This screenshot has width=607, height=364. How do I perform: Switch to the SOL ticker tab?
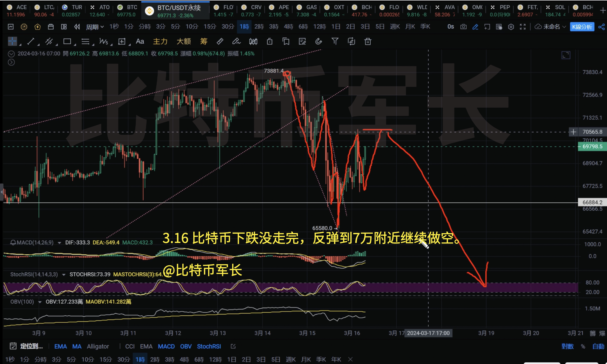click(556, 11)
